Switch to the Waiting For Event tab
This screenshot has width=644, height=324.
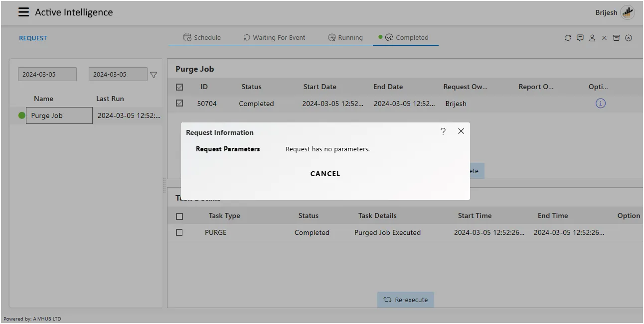coord(274,37)
